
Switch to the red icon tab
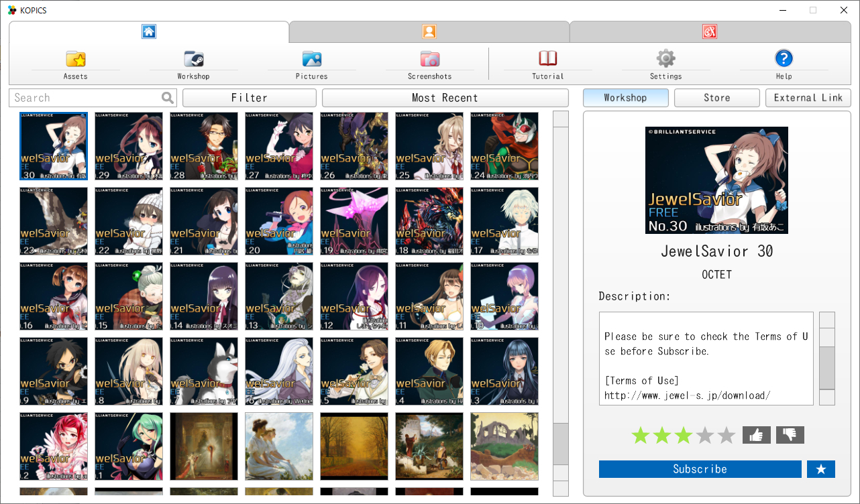pos(710,31)
